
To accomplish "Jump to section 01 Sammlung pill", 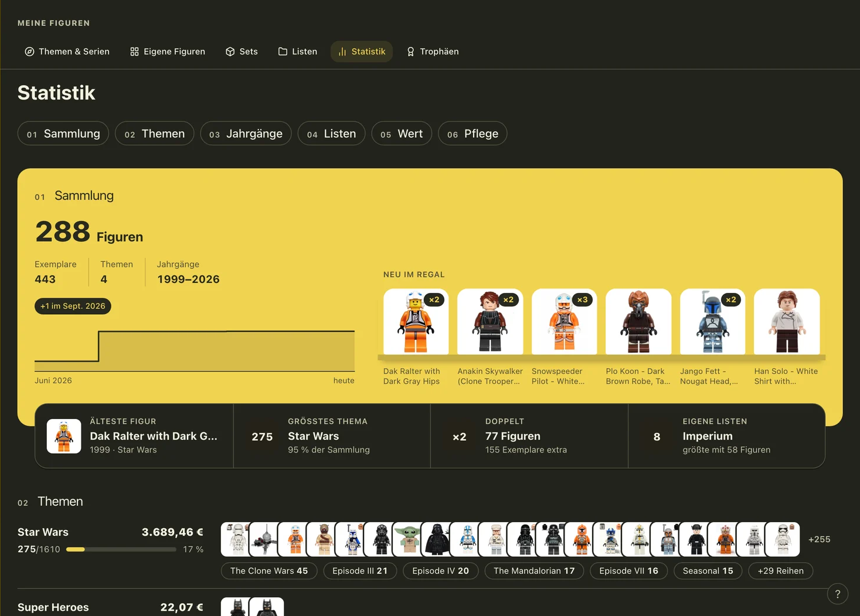I will point(63,134).
